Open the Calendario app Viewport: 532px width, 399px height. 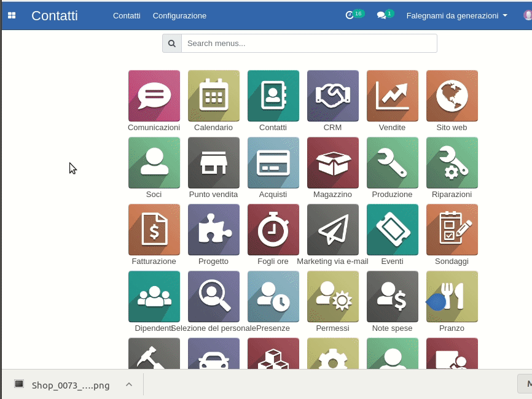coord(214,96)
